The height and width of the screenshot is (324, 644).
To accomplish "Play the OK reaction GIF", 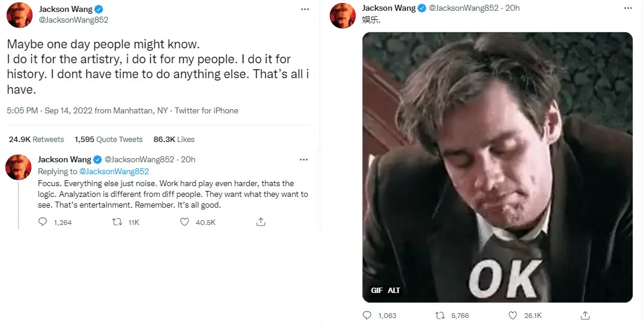I will (x=497, y=167).
